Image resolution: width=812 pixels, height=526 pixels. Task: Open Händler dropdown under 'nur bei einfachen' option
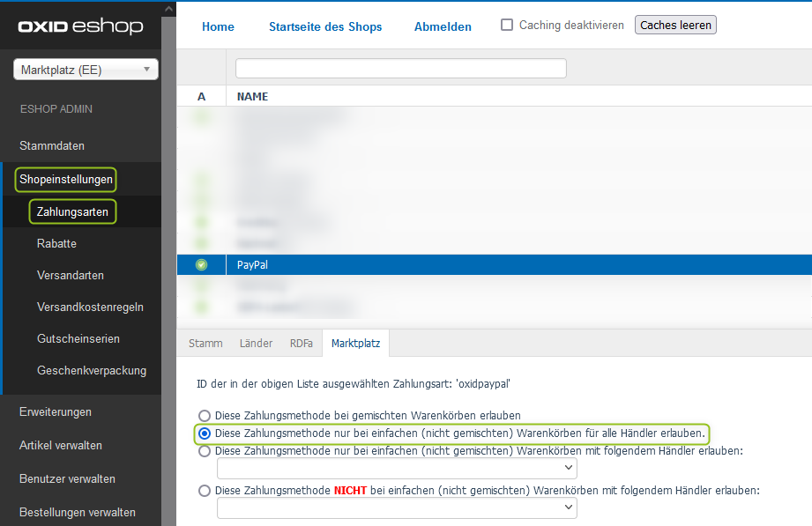(397, 468)
